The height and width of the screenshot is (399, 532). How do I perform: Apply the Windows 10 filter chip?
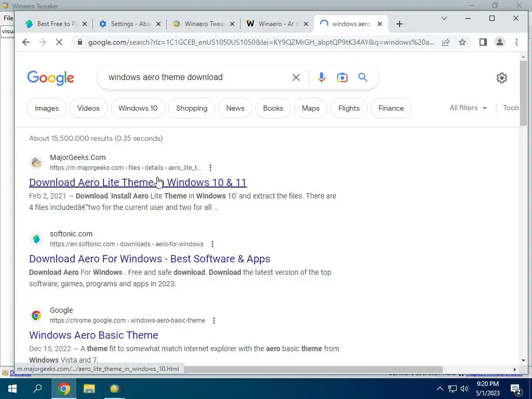tap(138, 108)
